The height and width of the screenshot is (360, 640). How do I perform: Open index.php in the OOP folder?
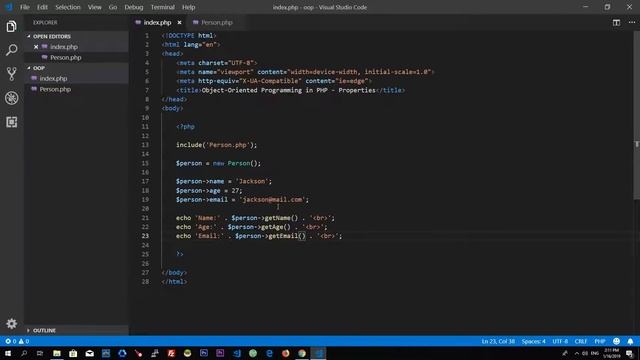tap(53, 78)
